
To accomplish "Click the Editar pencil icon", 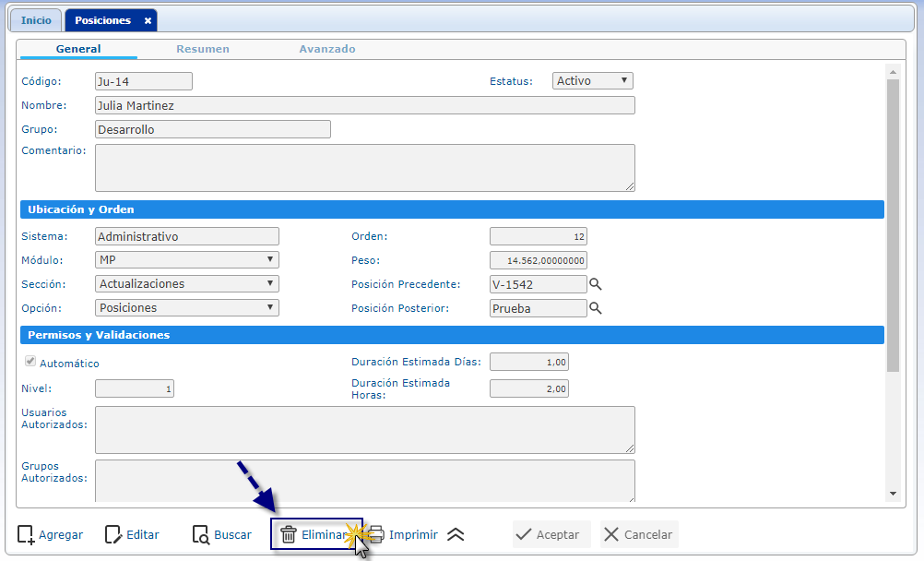I will [113, 534].
